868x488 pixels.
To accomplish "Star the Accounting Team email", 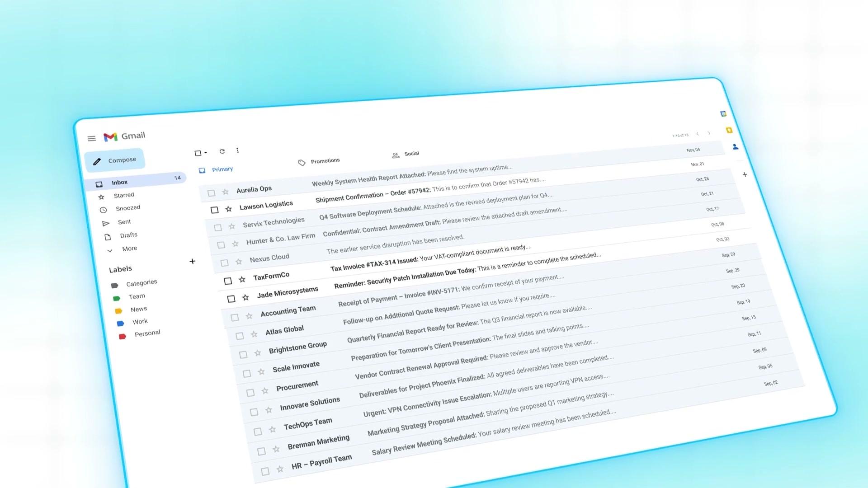I will [x=249, y=316].
